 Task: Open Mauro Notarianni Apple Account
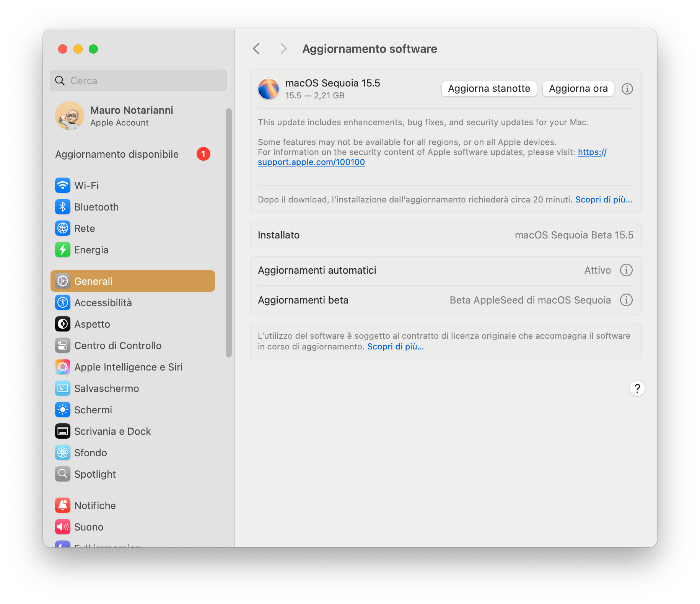[132, 116]
